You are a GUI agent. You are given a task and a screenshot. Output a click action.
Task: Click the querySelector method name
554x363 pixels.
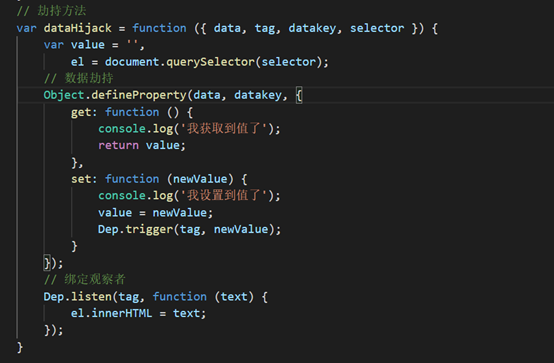pyautogui.click(x=211, y=62)
